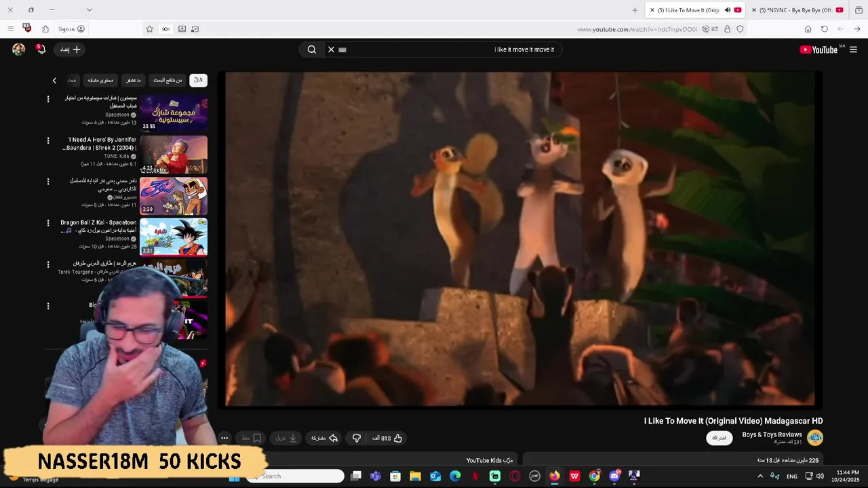
Task: Open the Boys & Toys Reviews channel avatar
Action: 815,438
